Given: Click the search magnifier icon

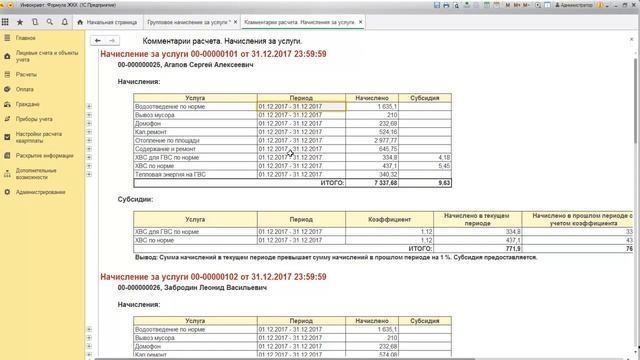Looking at the screenshot, I should 50,22.
